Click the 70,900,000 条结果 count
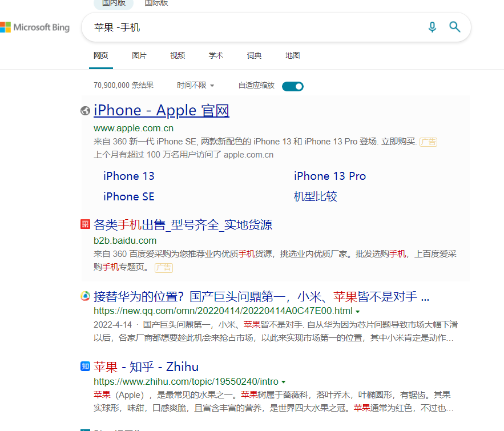Viewport: 504px width, 431px height. click(123, 85)
